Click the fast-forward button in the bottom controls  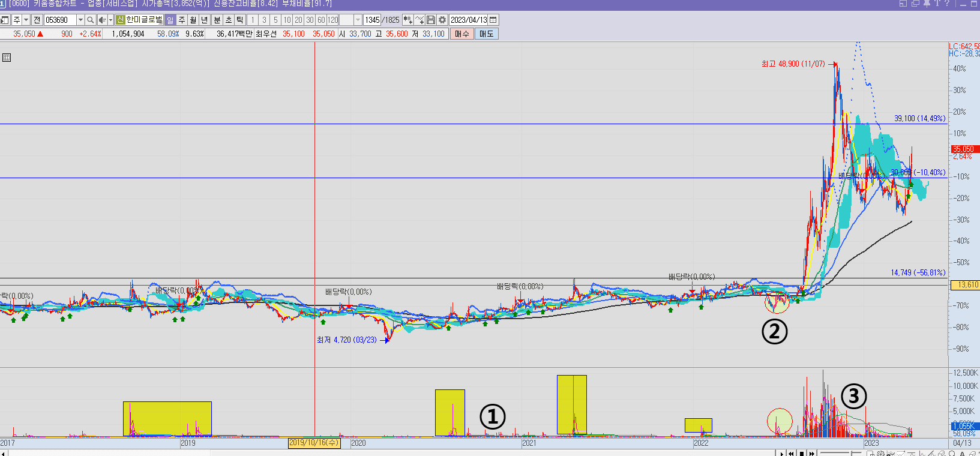coord(812,453)
